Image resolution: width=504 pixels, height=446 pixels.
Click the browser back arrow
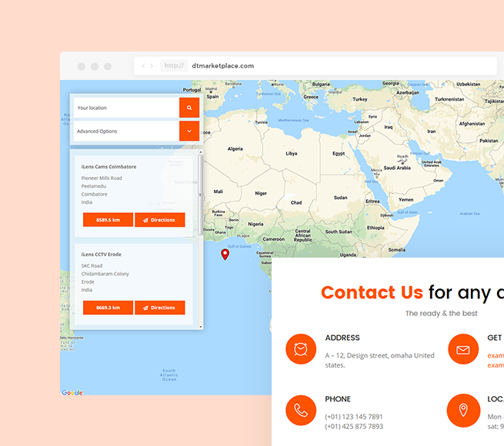[x=143, y=66]
